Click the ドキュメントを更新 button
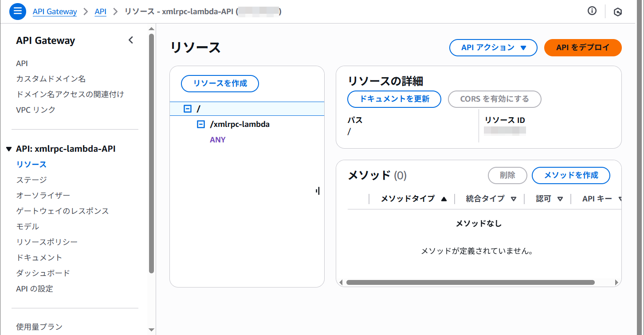This screenshot has width=644, height=335. (x=394, y=99)
